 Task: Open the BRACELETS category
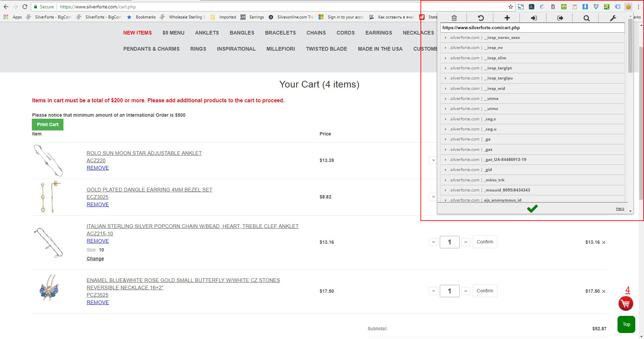click(280, 33)
